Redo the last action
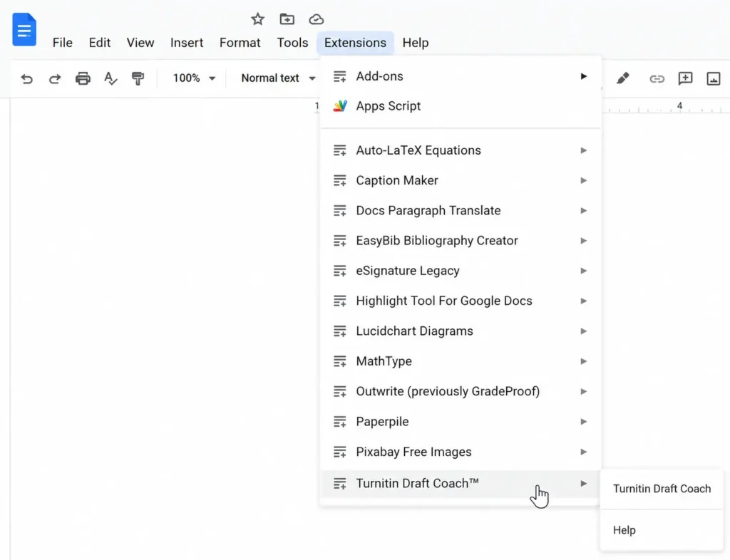The height and width of the screenshot is (560, 730). [55, 78]
